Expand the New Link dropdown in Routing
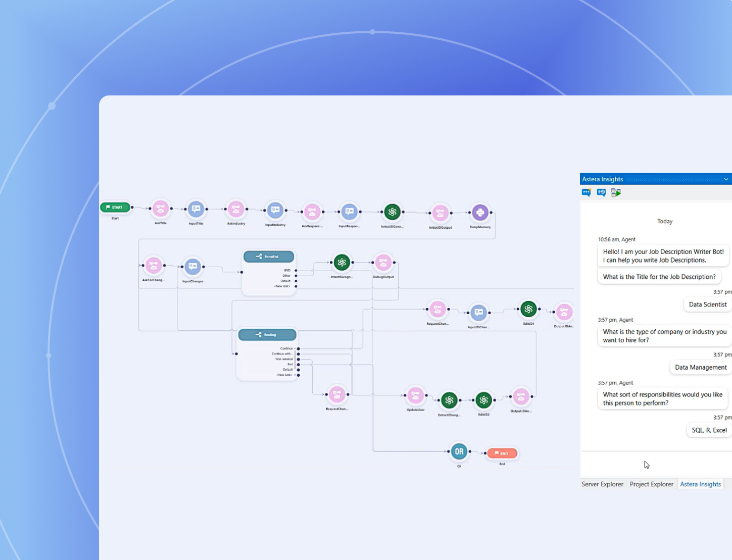Image resolution: width=732 pixels, height=560 pixels. click(x=295, y=375)
